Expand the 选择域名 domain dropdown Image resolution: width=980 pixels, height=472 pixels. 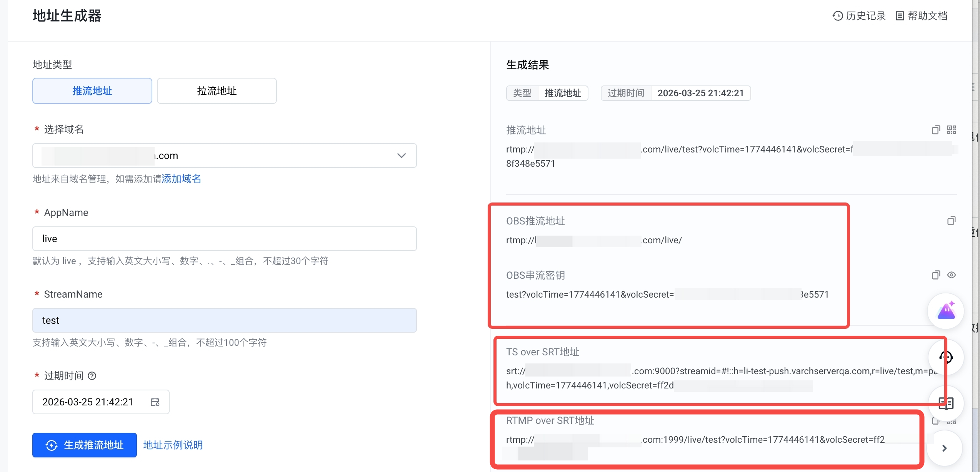point(225,156)
